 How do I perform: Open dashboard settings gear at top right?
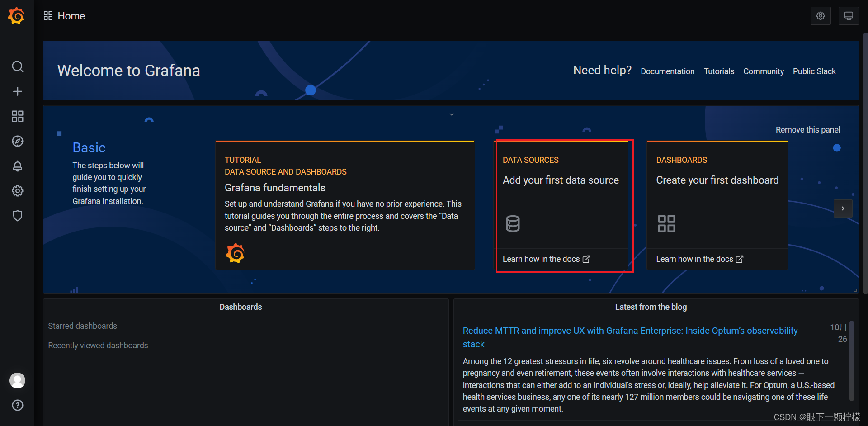821,16
